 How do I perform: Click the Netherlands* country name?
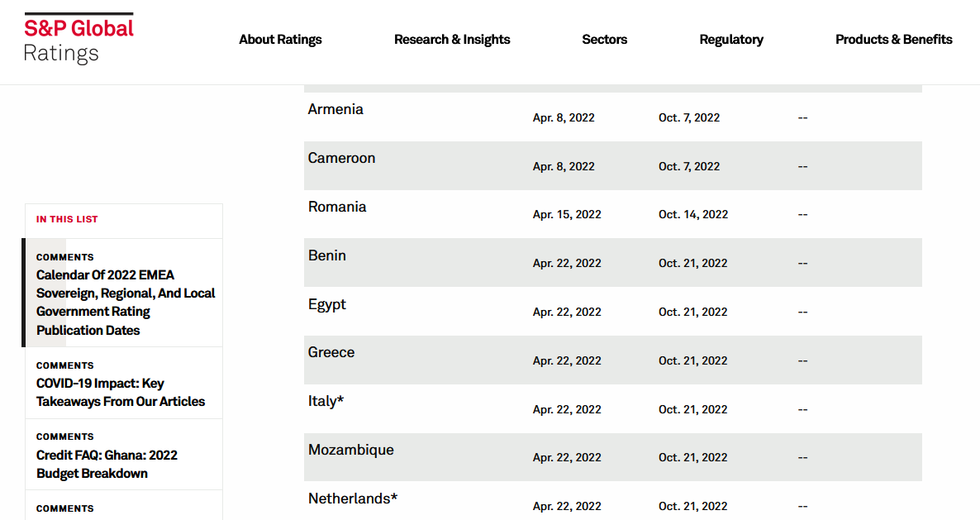point(353,499)
